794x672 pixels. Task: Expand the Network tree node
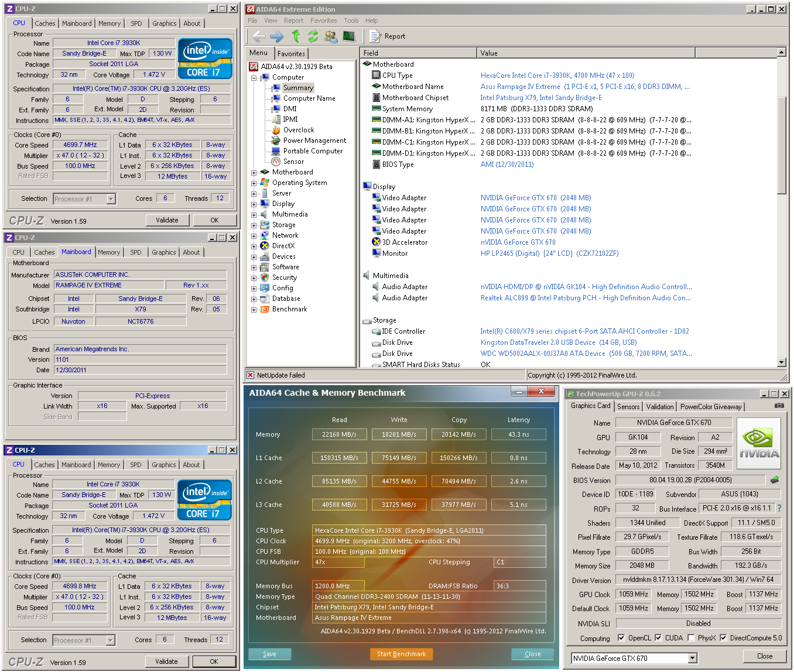click(x=254, y=236)
